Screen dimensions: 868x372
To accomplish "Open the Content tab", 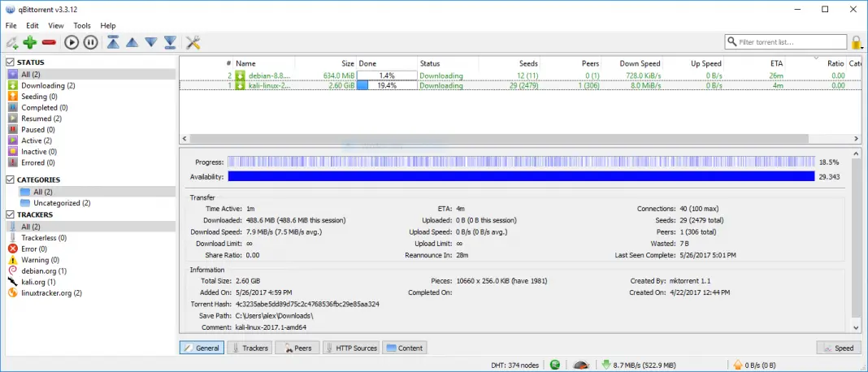I will click(x=405, y=348).
